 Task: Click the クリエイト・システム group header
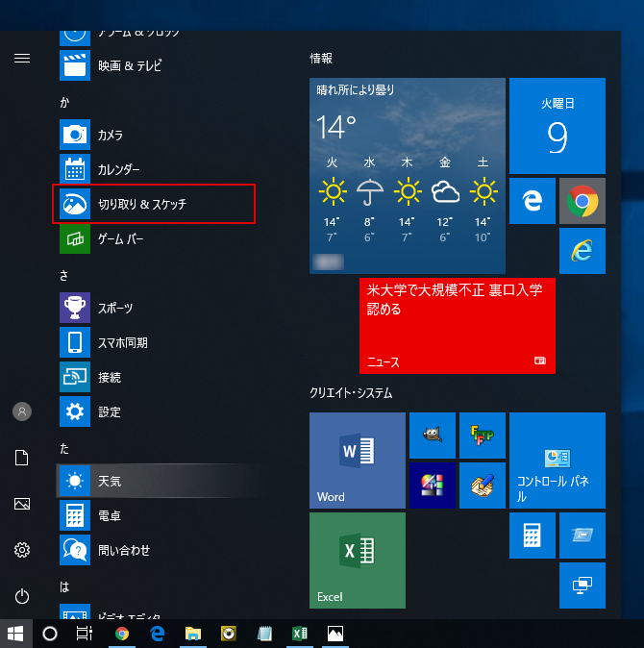pyautogui.click(x=351, y=392)
